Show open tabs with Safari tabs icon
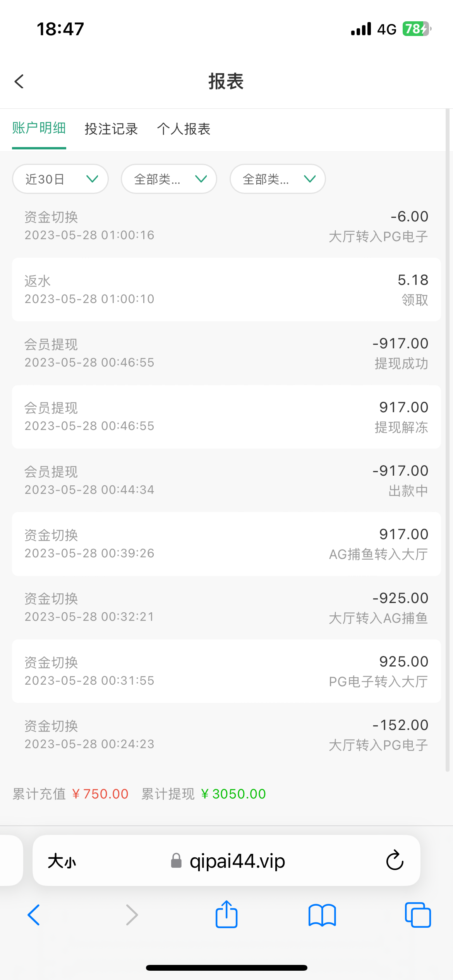453x980 pixels. [417, 915]
